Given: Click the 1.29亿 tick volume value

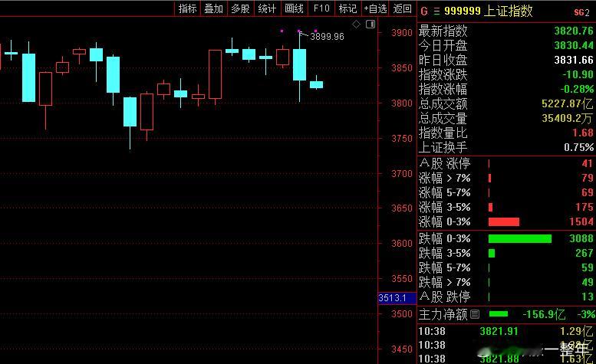Looking at the screenshot, I should coord(576,331).
